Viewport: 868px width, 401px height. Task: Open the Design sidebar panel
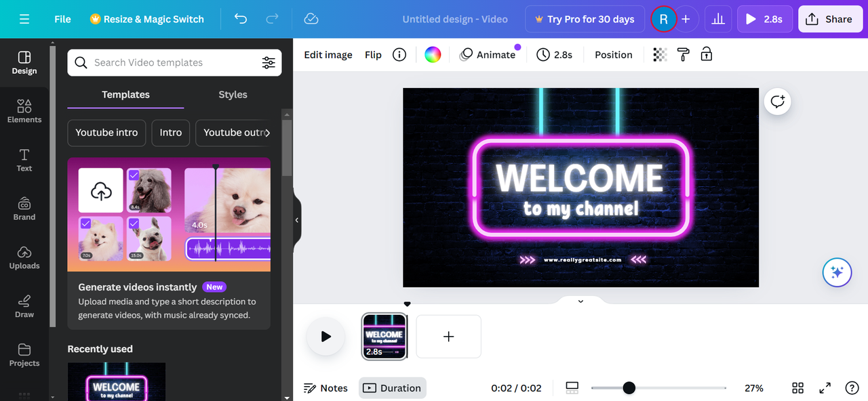[24, 62]
